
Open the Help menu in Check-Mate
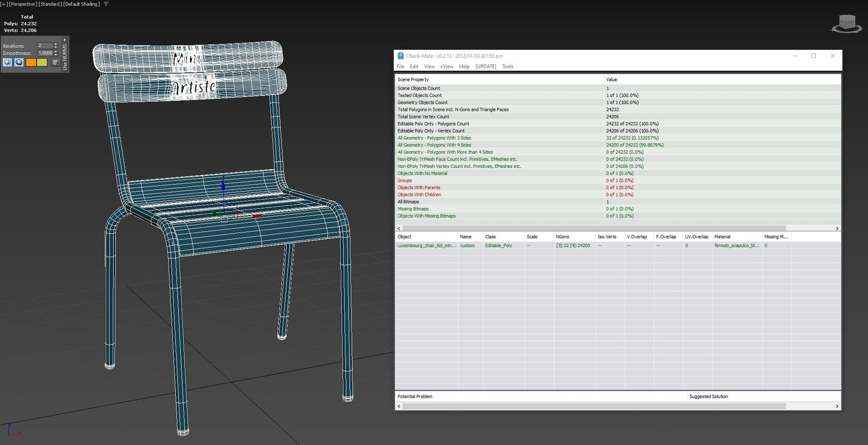pyautogui.click(x=464, y=66)
